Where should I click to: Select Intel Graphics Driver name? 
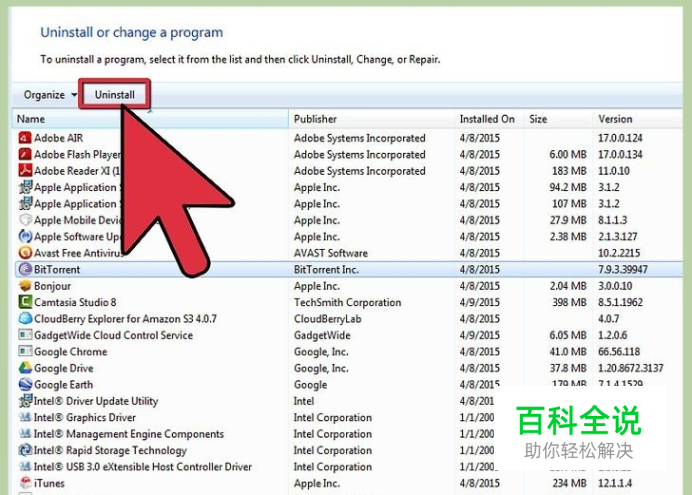pos(85,417)
